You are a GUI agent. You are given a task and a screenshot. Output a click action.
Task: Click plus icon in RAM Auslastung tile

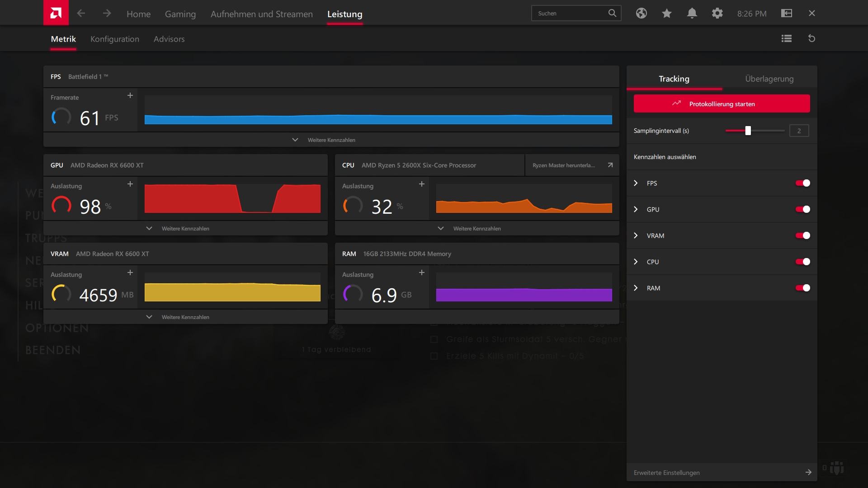[x=422, y=272]
